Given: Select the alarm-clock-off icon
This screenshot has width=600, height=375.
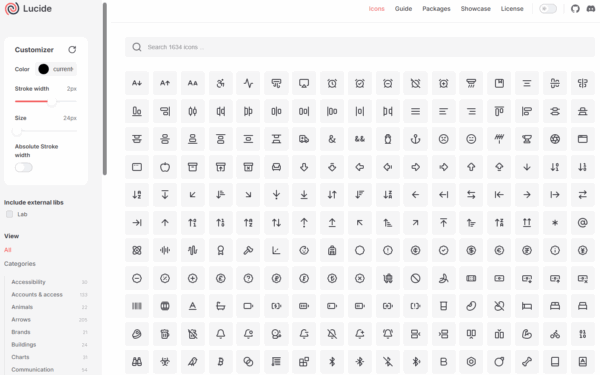Looking at the screenshot, I should 416,83.
